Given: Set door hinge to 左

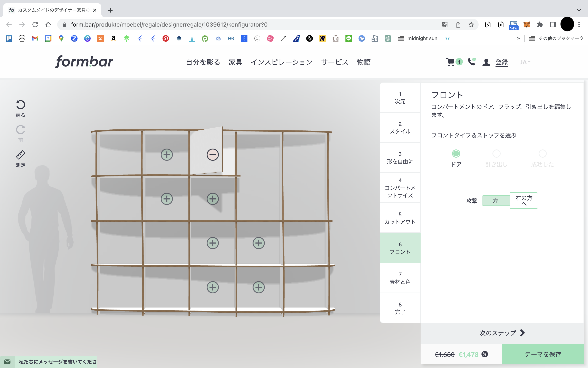Looking at the screenshot, I should pos(496,201).
